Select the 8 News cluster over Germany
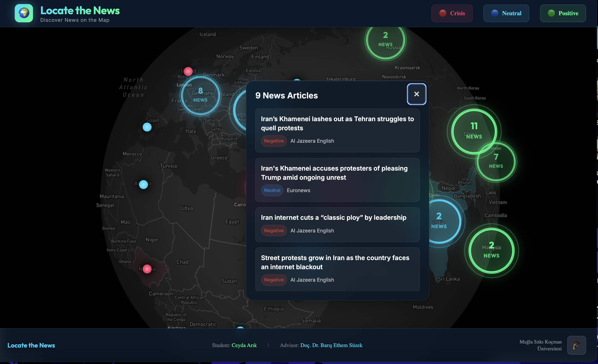 click(200, 95)
